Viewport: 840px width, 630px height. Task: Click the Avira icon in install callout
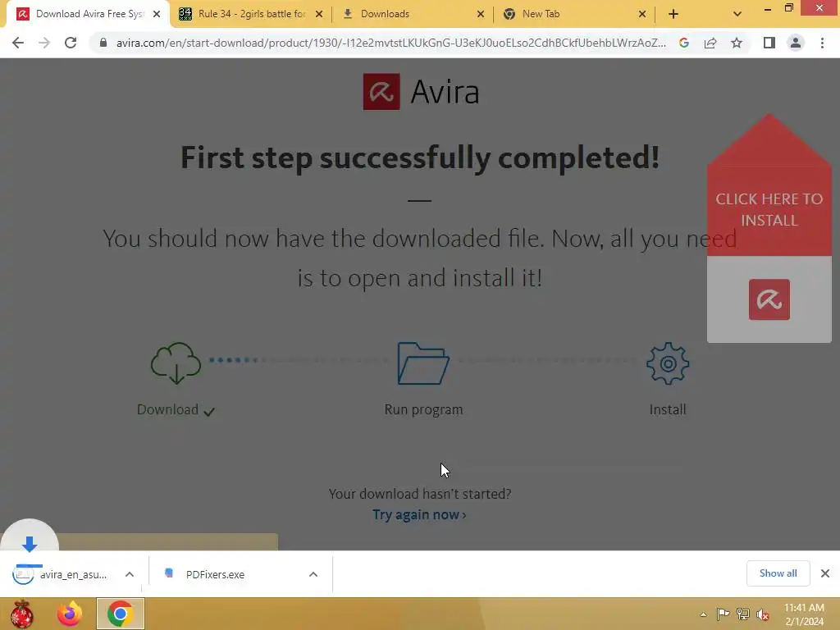click(x=769, y=299)
